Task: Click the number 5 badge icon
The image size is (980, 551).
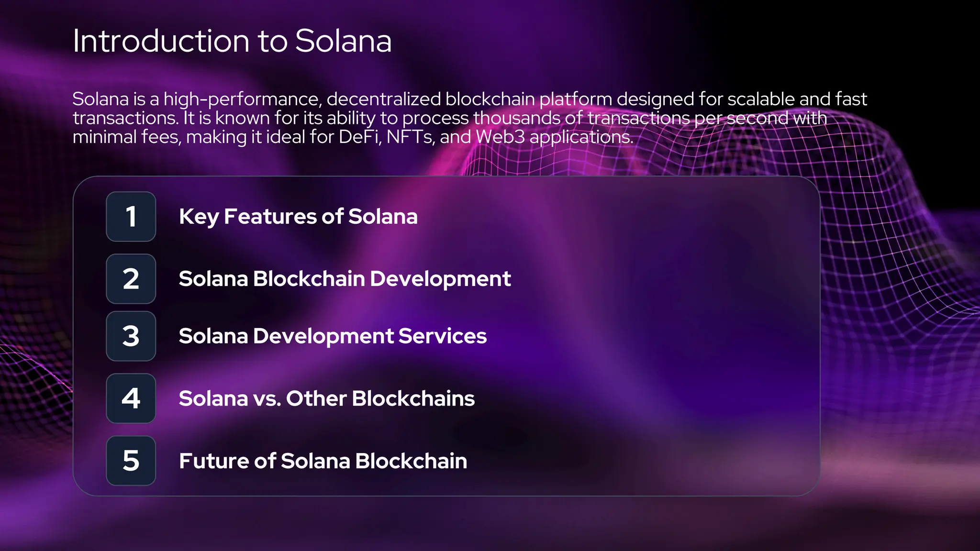Action: pyautogui.click(x=131, y=461)
